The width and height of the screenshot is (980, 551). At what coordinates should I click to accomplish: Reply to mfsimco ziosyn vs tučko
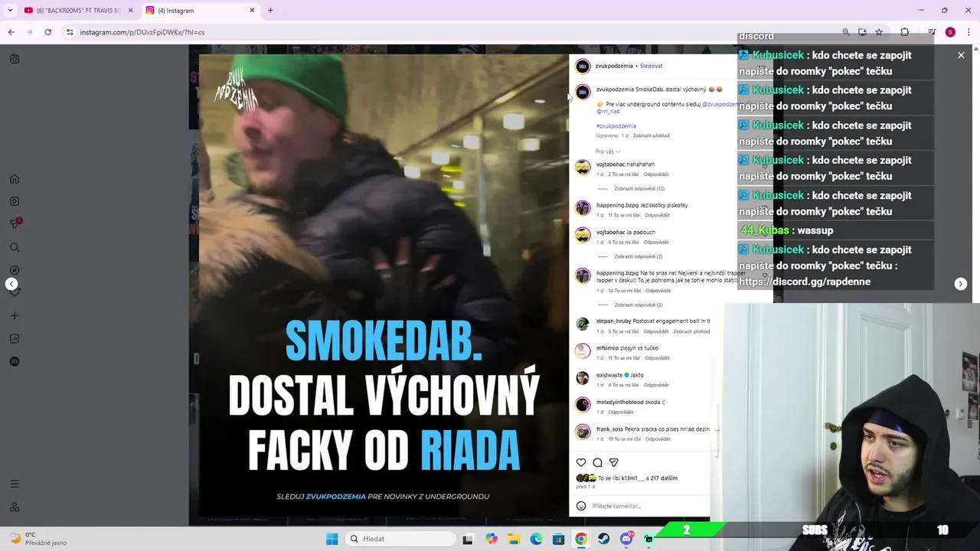coord(657,358)
